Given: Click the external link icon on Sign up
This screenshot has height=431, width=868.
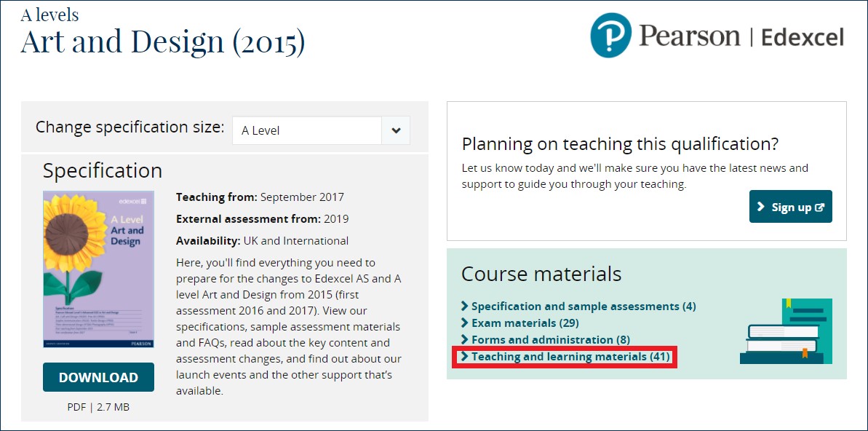Looking at the screenshot, I should 820,207.
